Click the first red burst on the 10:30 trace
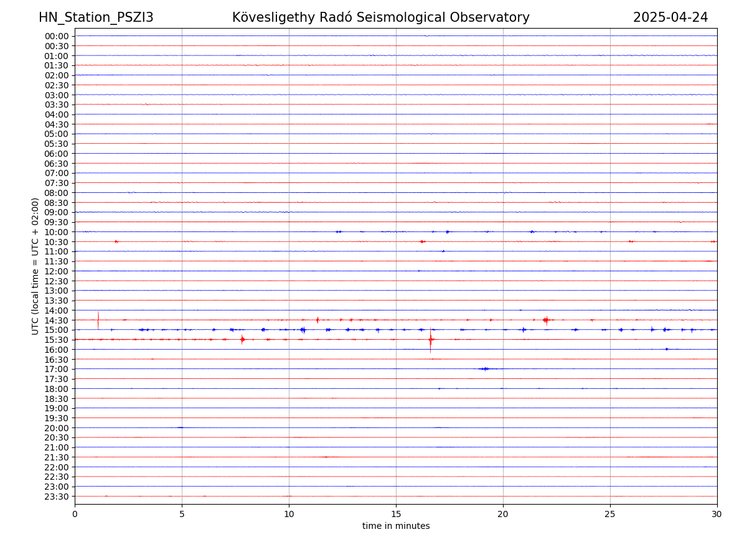This screenshot has width=747, height=560. click(116, 241)
